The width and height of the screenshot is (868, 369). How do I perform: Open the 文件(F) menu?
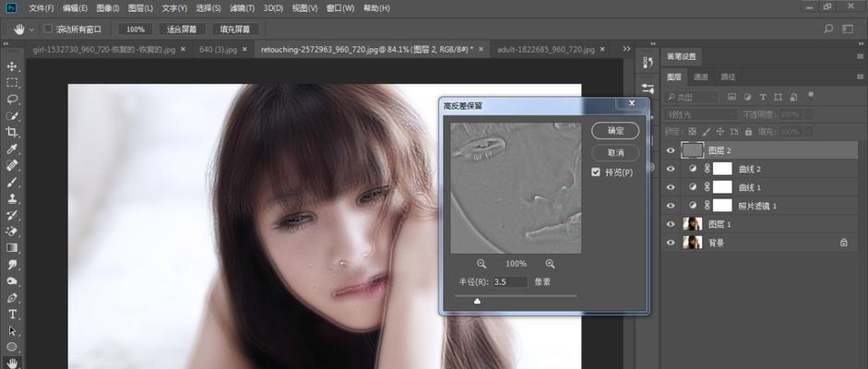tap(42, 8)
